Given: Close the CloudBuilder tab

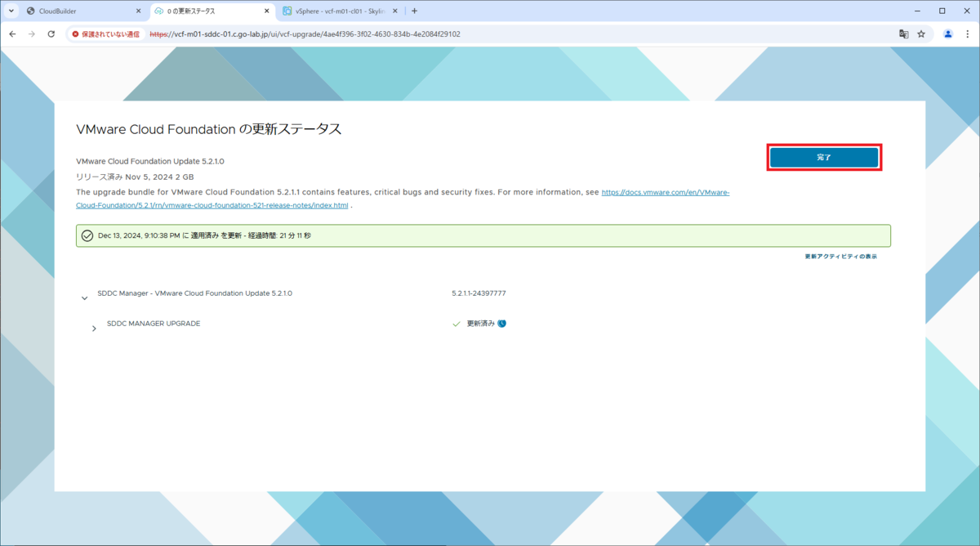Looking at the screenshot, I should coord(138,11).
